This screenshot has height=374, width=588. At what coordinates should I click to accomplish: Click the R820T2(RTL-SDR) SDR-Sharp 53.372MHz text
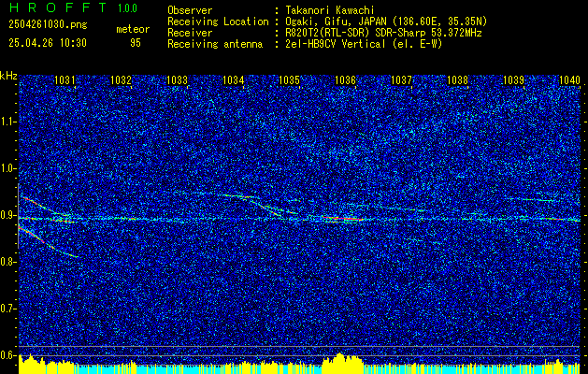point(383,33)
